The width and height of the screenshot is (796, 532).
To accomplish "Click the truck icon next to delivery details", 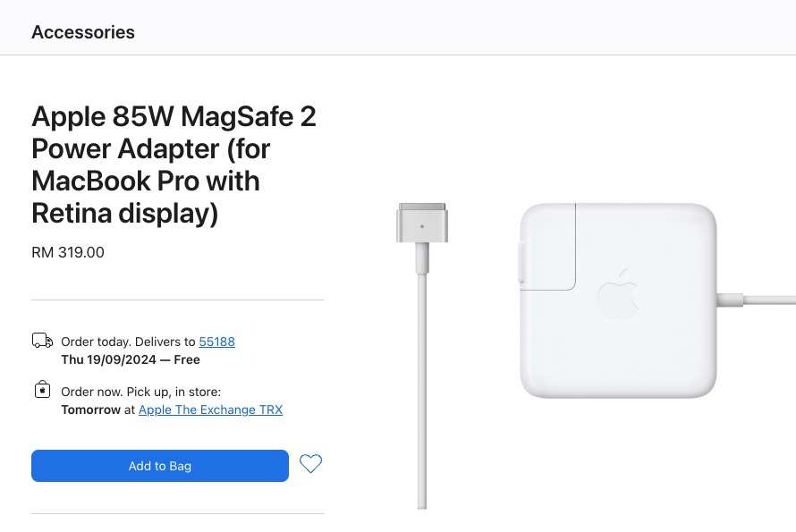I will (42, 341).
